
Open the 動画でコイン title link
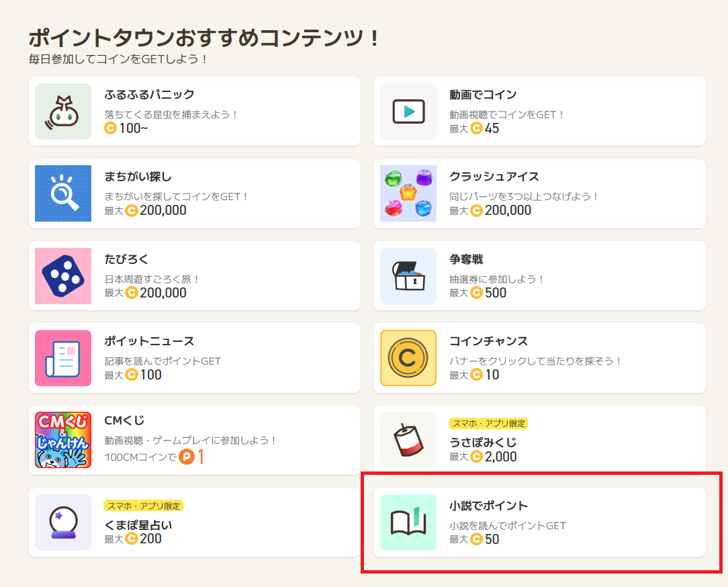[x=483, y=95]
